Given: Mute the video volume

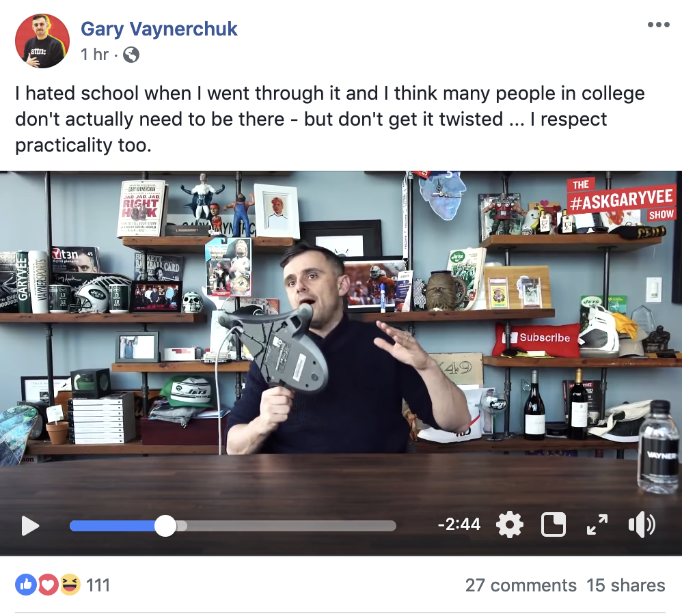Looking at the screenshot, I should coord(642,524).
